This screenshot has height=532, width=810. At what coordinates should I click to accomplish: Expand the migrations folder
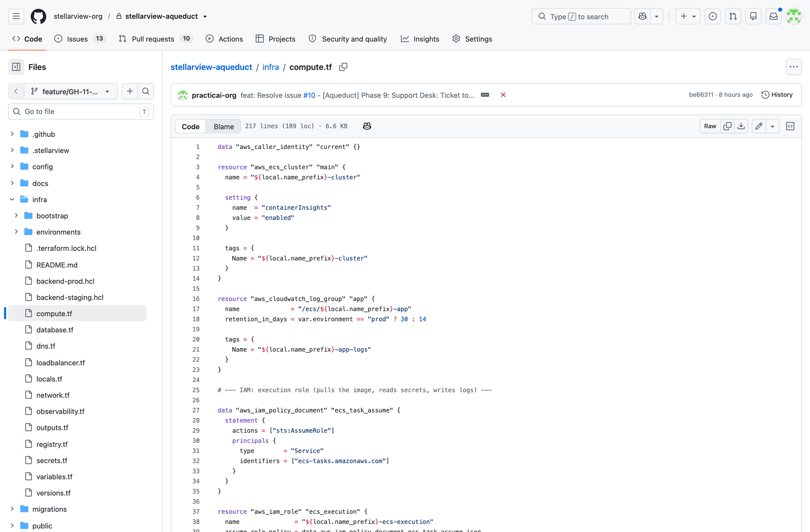click(12, 509)
